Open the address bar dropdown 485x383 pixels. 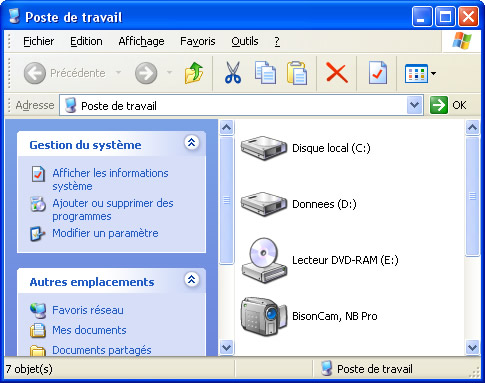pos(414,105)
